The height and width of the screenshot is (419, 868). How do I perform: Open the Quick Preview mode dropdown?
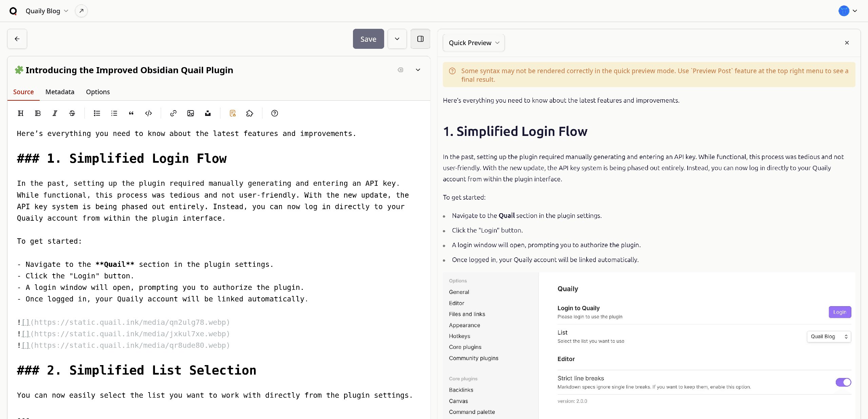point(474,43)
